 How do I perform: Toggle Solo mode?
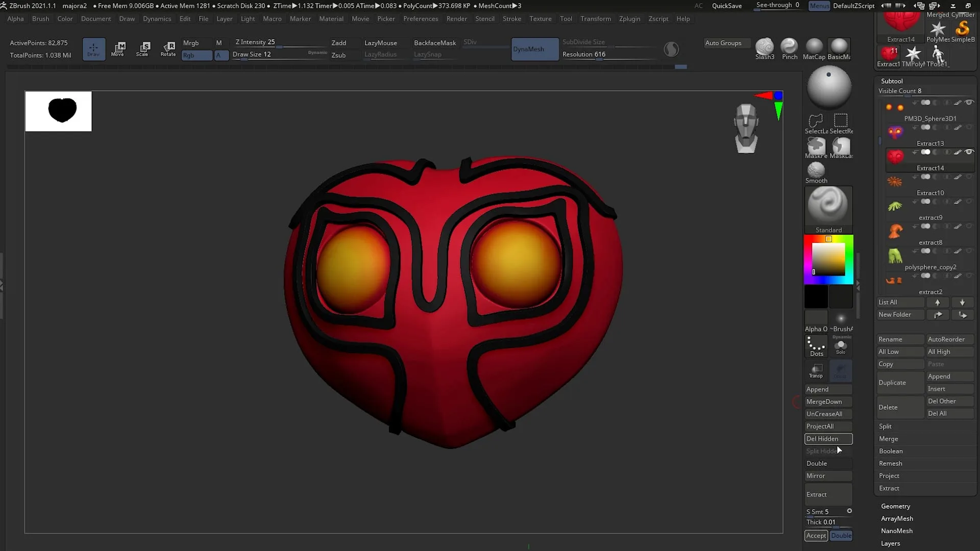(841, 346)
